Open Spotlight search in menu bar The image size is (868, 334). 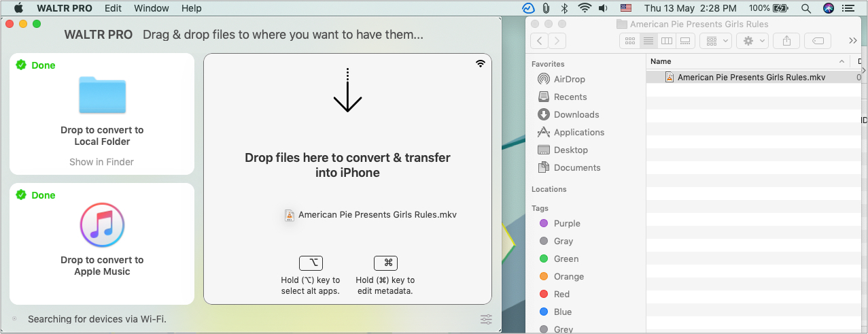[805, 8]
